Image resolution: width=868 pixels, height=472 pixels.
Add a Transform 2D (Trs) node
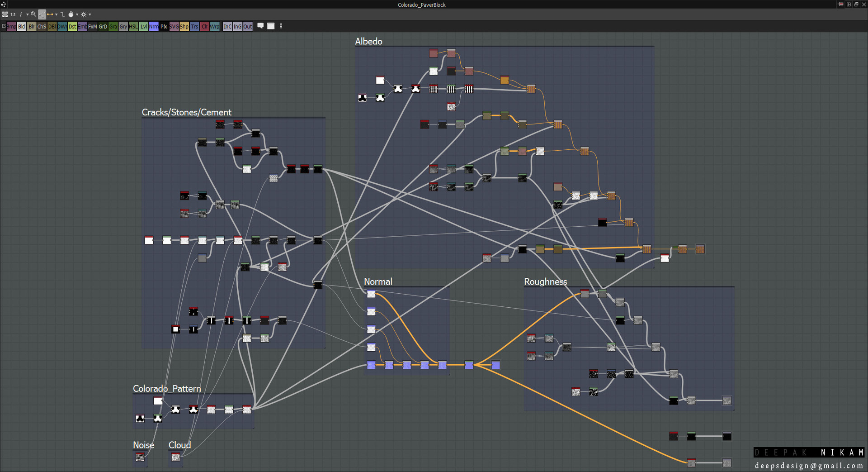194,27
